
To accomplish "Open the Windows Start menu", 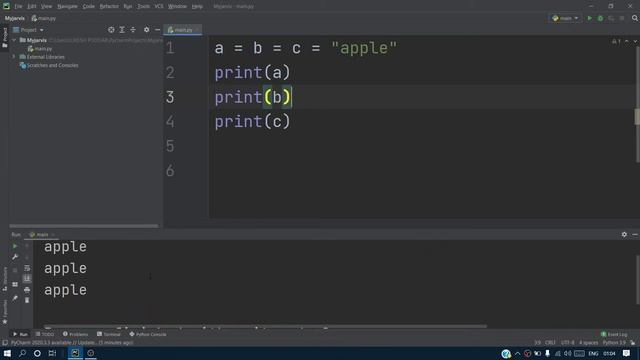I will (x=7, y=353).
